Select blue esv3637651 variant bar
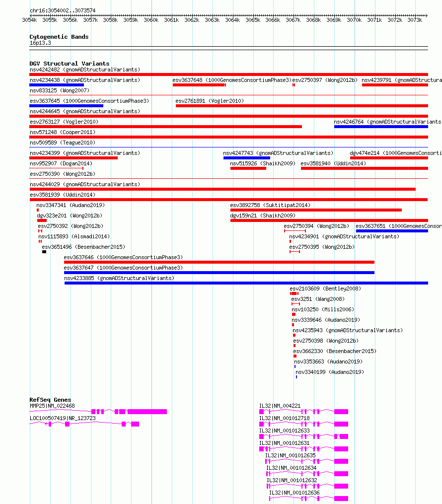Screen dimensions: 442x504 [x=392, y=231]
